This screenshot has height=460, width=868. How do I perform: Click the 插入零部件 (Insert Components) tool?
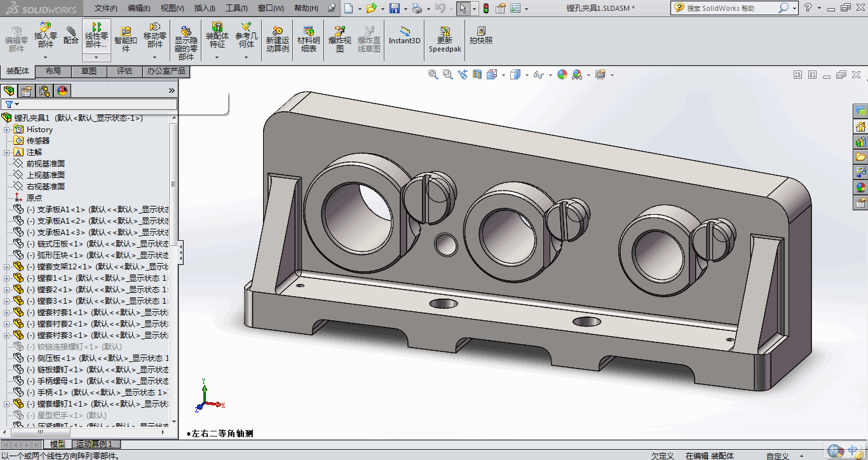[x=45, y=36]
